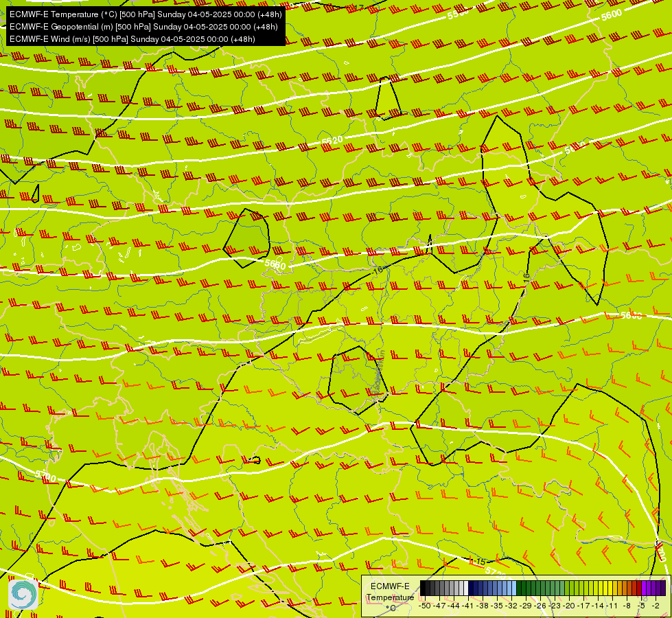Viewport: 672px width, 618px height.
Task: Click the -38 tick label in legend
Action: tap(483, 606)
